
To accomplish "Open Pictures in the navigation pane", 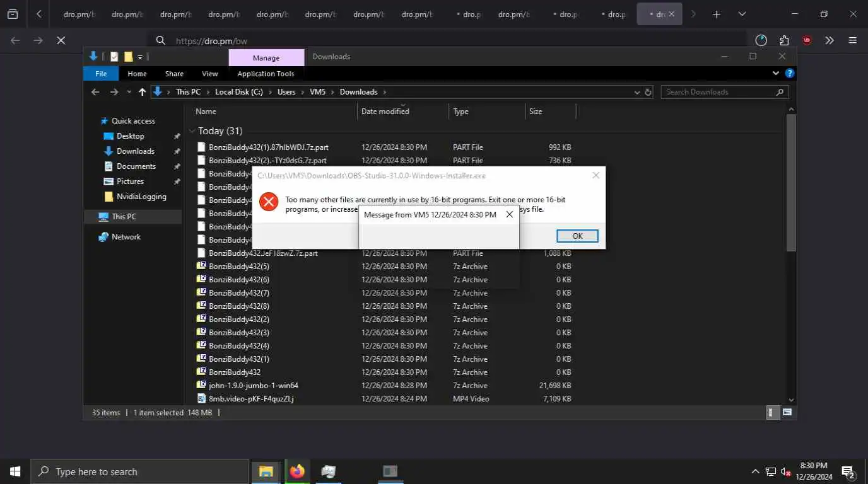I will pos(130,181).
